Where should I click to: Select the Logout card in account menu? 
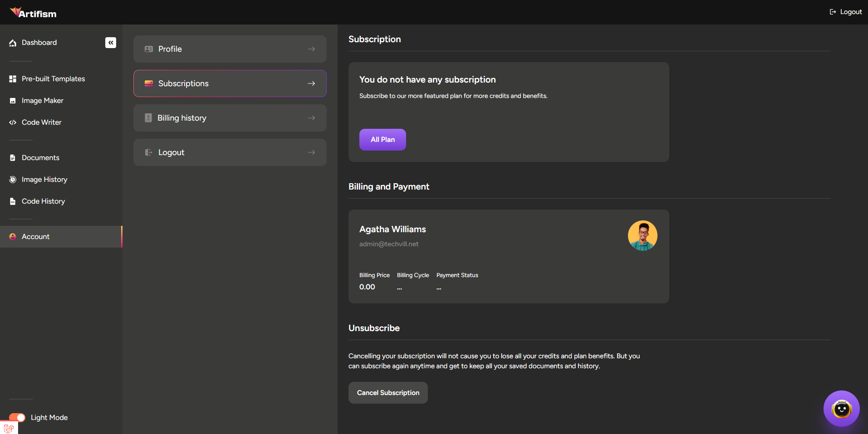tap(230, 152)
